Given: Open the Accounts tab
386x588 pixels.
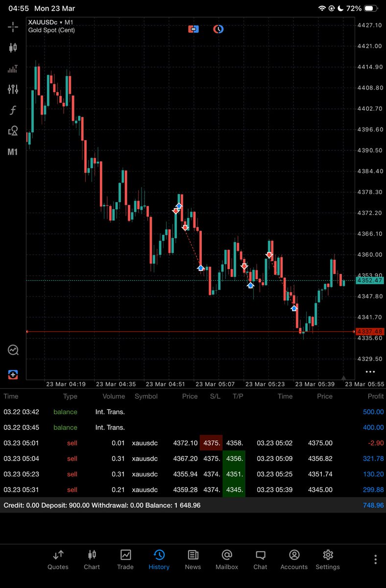Looking at the screenshot, I should pyautogui.click(x=294, y=560).
